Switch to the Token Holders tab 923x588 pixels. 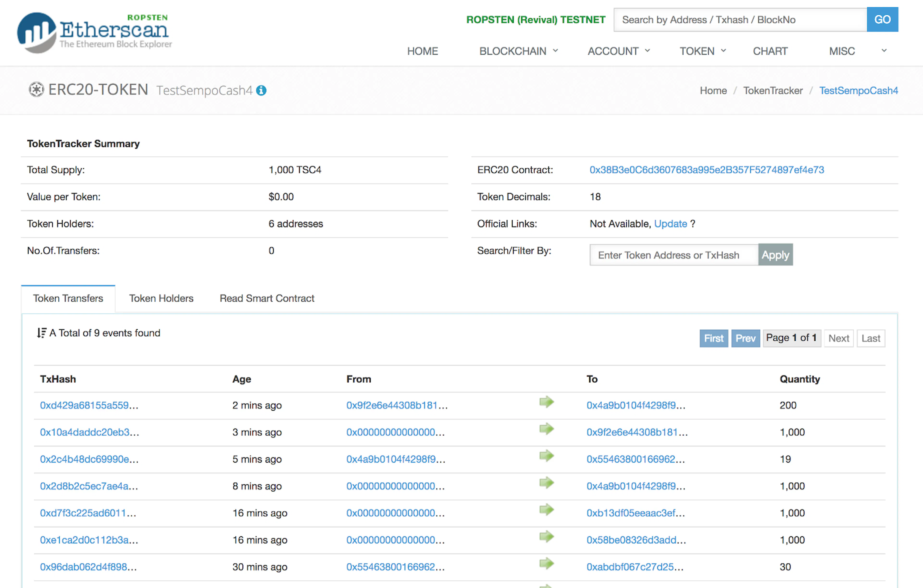(161, 298)
